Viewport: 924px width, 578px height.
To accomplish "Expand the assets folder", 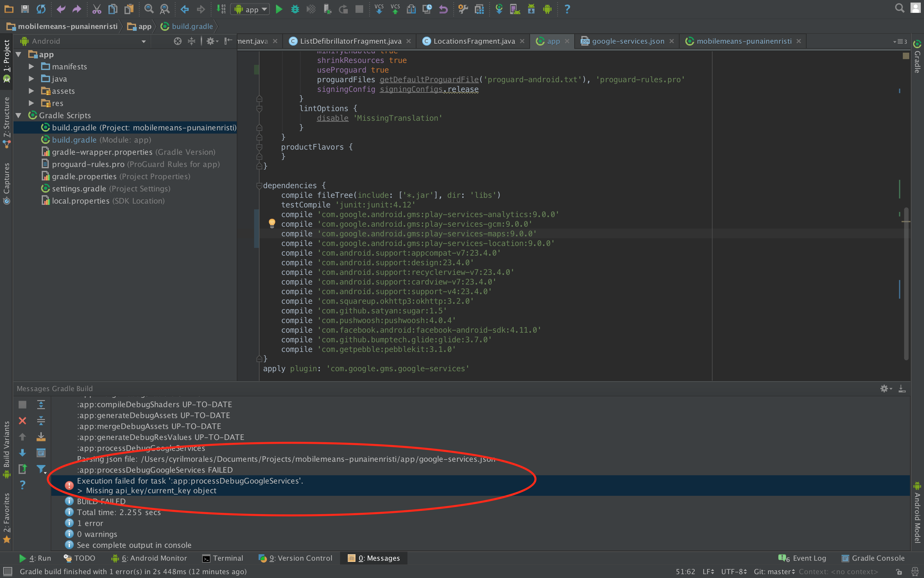I will (x=31, y=91).
